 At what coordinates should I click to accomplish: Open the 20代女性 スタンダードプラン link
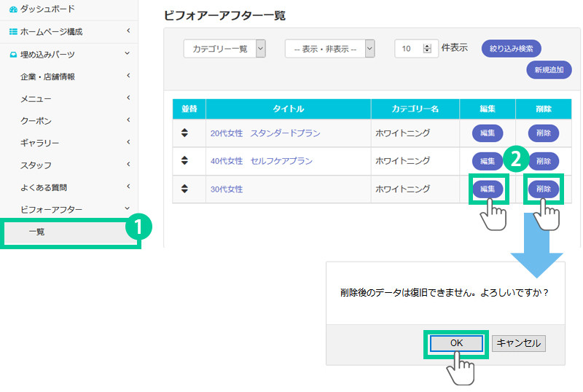pyautogui.click(x=265, y=133)
